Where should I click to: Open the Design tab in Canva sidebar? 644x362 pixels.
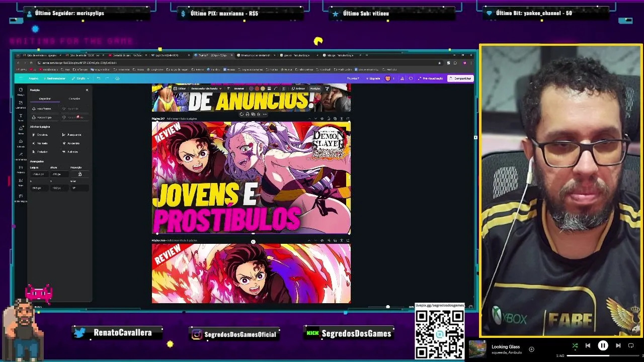tap(21, 92)
